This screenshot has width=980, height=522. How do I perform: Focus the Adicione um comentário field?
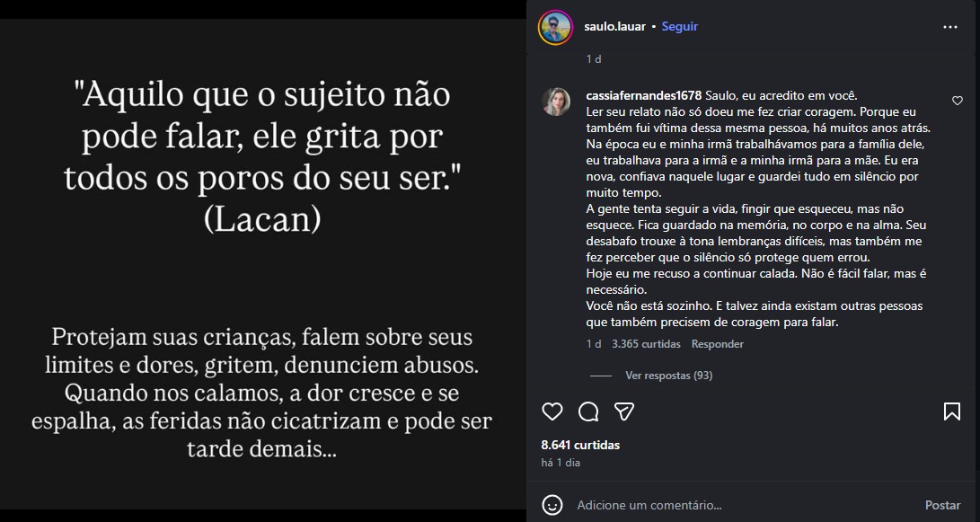tap(737, 505)
